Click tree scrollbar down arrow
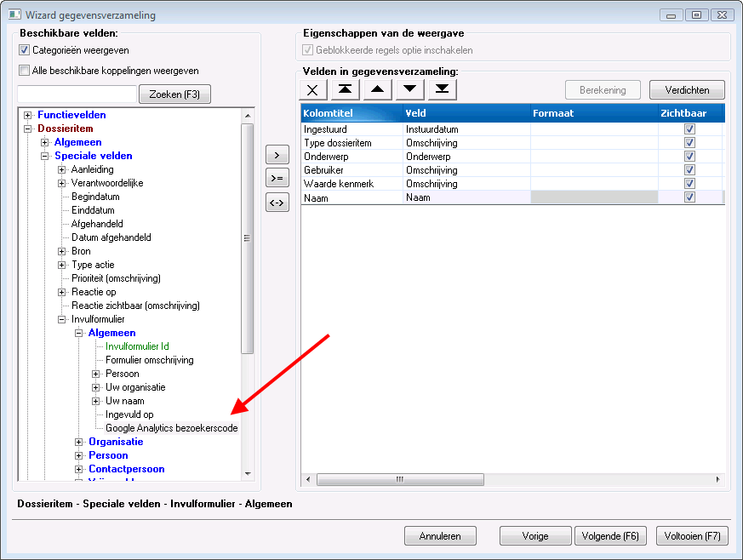The image size is (743, 560). click(x=248, y=474)
